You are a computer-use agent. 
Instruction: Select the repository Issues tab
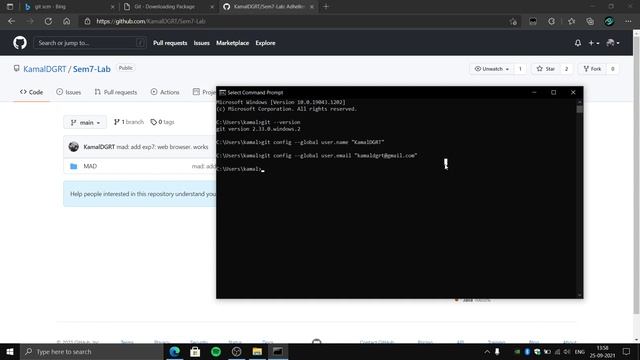69,92
